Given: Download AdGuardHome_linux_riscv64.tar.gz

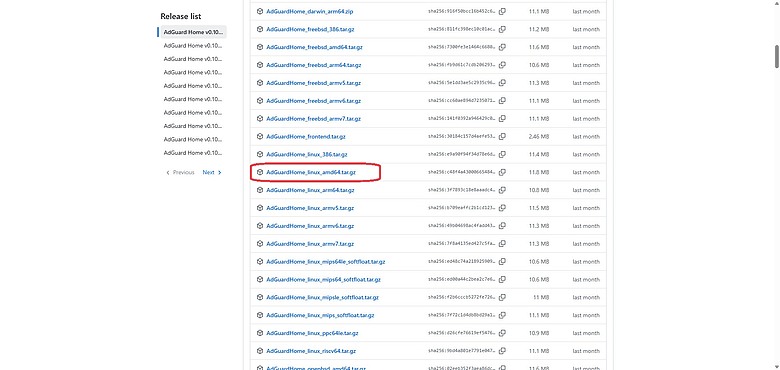Looking at the screenshot, I should click(x=311, y=351).
